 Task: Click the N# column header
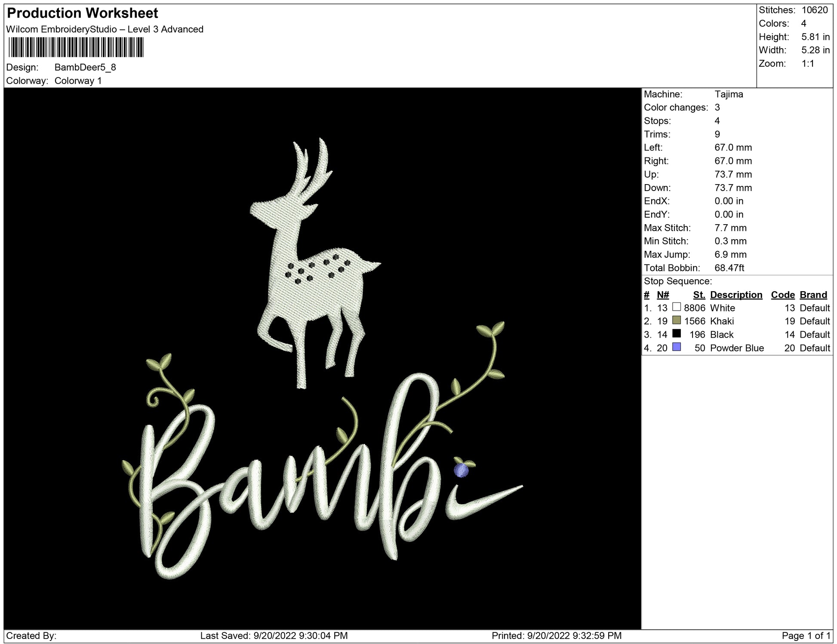tap(663, 295)
